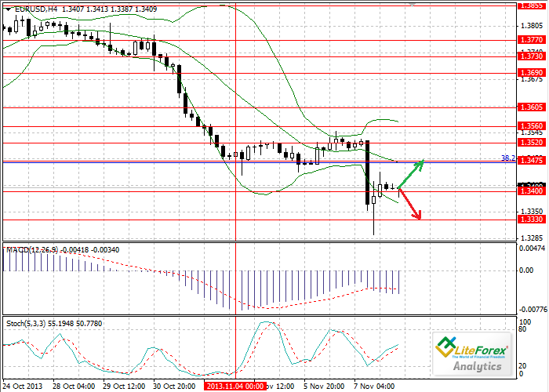Viewport: 549px width, 392px height.
Task: Click the 1.3855 red price label
Action: (531, 5)
